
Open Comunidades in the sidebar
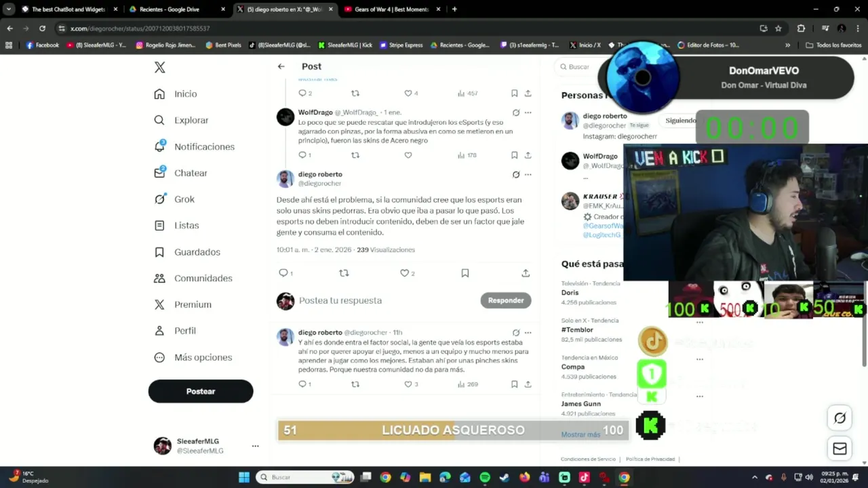193,278
